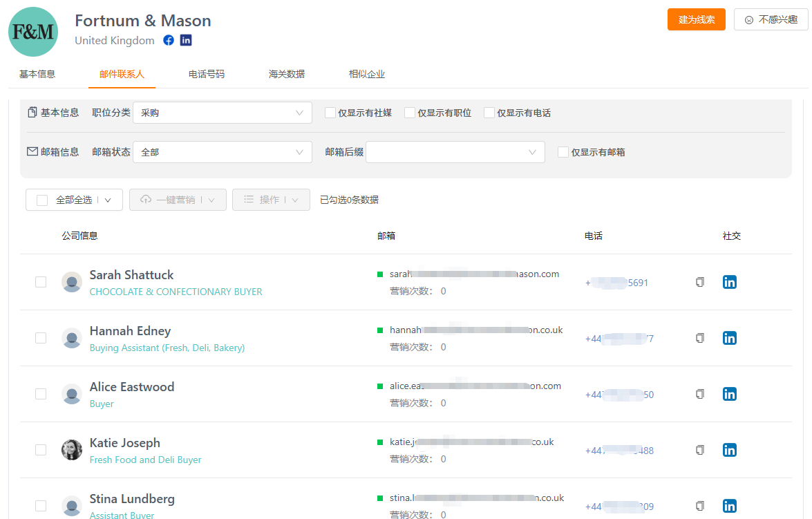Viewport: 812px width, 519px height.
Task: Click the 基本信息 clipboard icon in filters
Action: coord(32,113)
